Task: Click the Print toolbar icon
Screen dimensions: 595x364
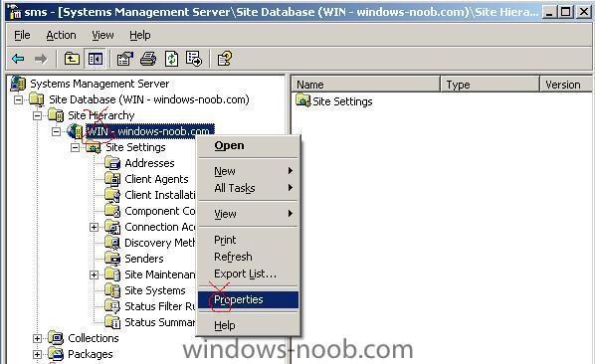Action: pos(148,59)
